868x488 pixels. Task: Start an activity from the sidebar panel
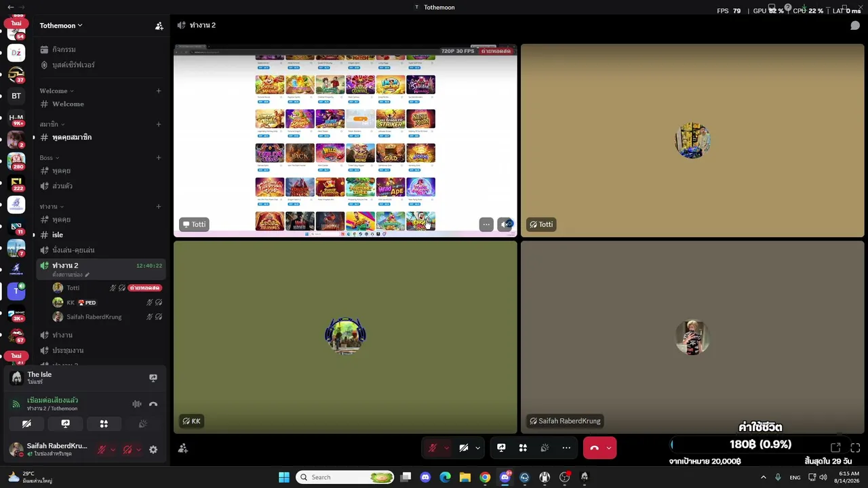(x=104, y=424)
